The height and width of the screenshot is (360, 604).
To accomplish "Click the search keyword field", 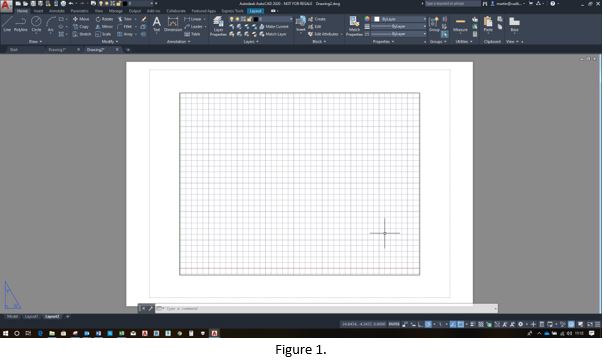I will (452, 3).
